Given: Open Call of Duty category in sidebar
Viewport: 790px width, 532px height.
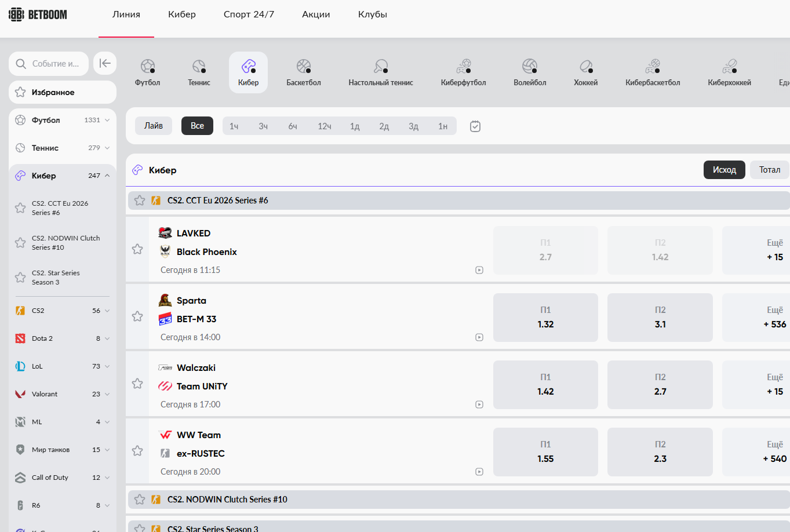Looking at the screenshot, I should click(x=63, y=478).
